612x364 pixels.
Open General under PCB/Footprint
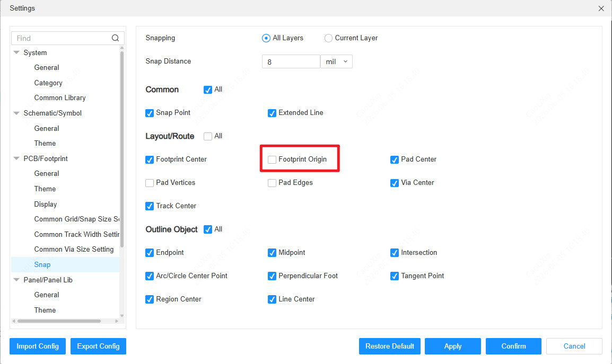(x=47, y=174)
